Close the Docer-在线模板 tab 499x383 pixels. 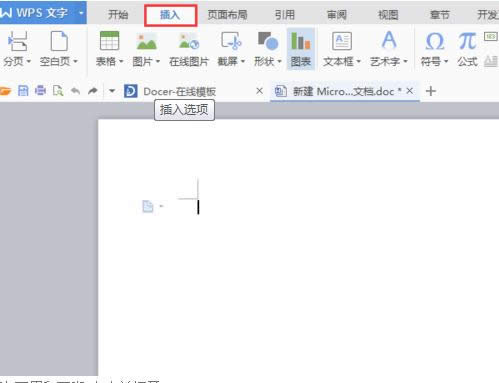pos(260,91)
